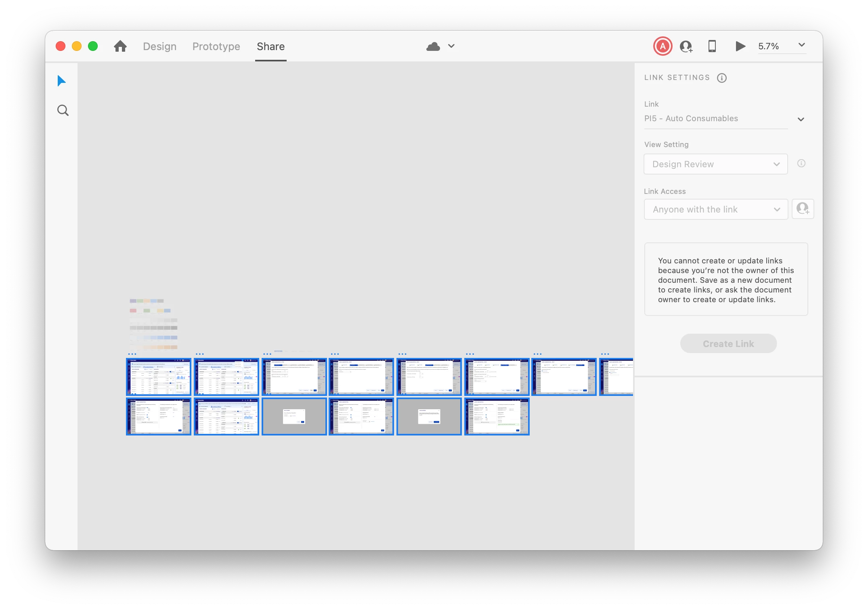Select the arrow Select tool

click(x=61, y=81)
